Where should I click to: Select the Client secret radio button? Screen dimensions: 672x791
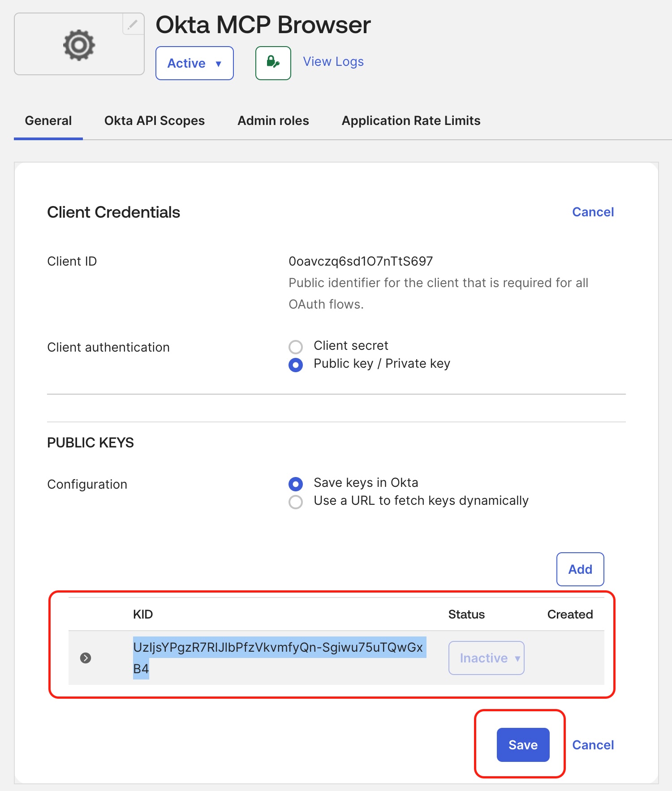point(296,347)
